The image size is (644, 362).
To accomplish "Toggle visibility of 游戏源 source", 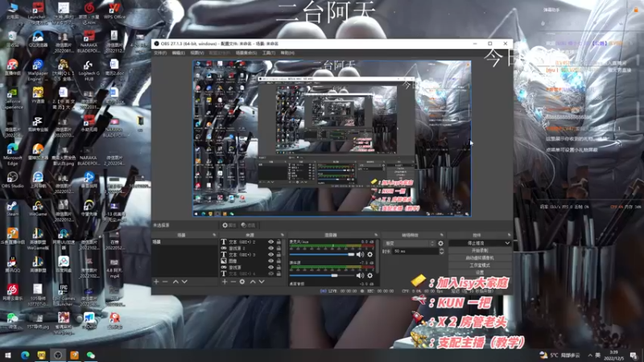I will [270, 267].
